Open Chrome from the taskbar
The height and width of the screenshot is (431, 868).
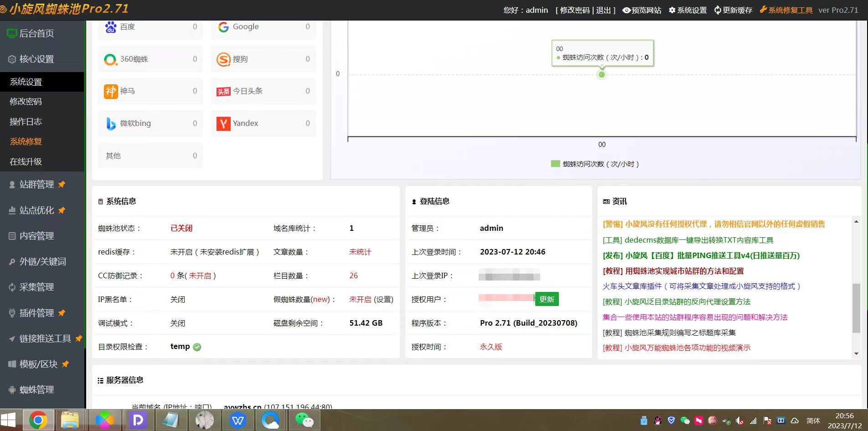(x=38, y=420)
